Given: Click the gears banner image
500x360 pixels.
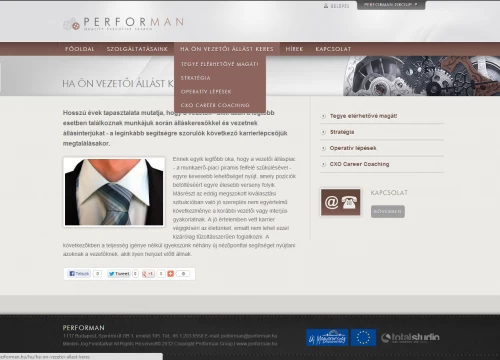Looking at the screenshot, I should coord(421,76).
